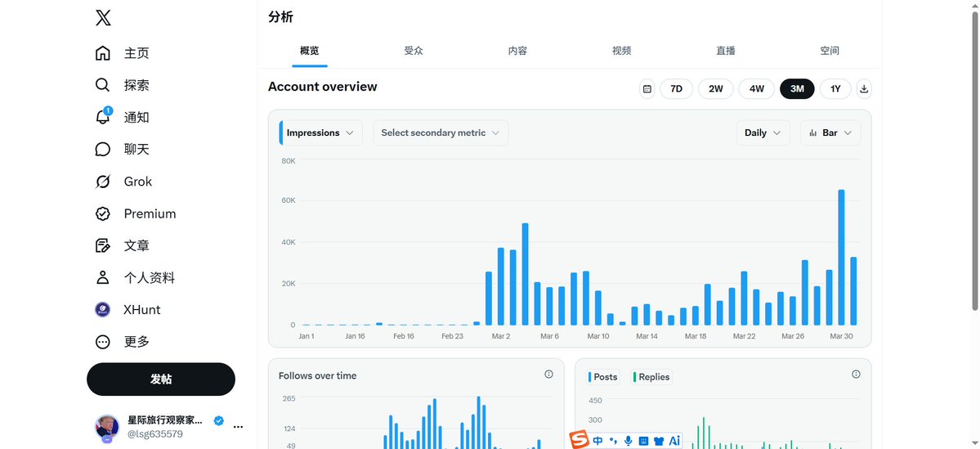
Task: Click the 分析 page title
Action: pyautogui.click(x=280, y=17)
